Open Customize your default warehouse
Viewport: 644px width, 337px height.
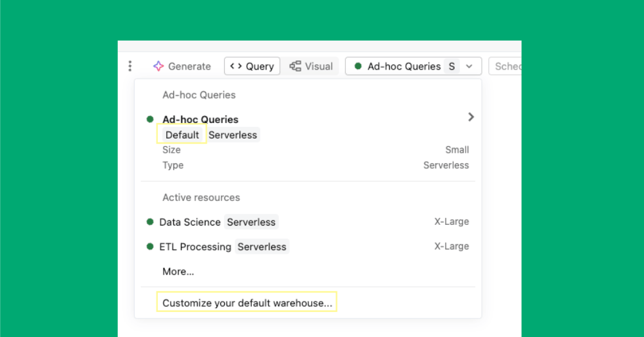click(247, 303)
